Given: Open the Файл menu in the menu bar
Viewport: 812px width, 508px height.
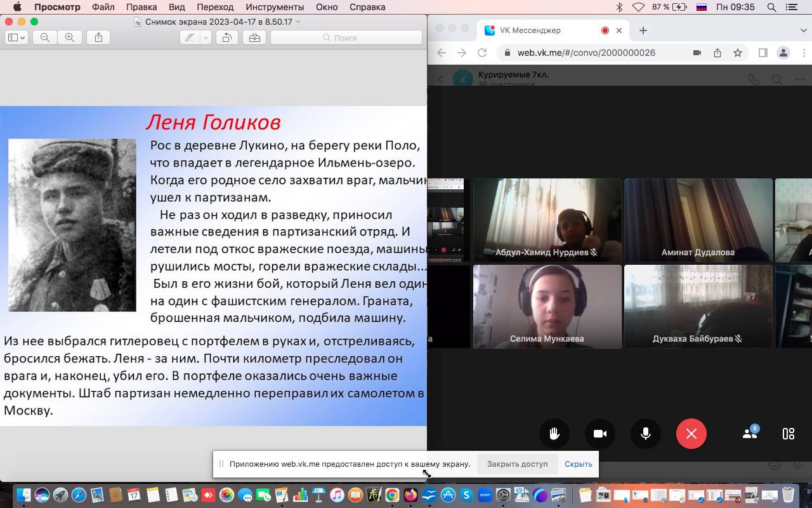Looking at the screenshot, I should click(x=103, y=7).
